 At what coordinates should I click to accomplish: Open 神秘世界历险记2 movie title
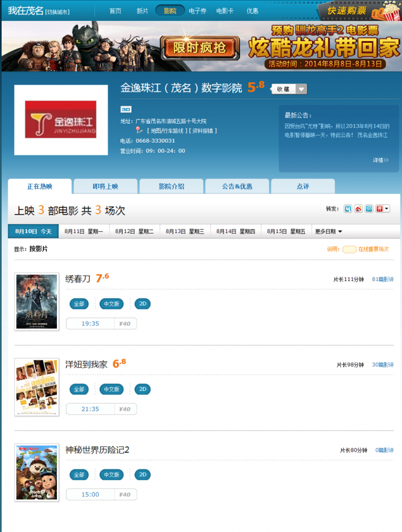(97, 450)
